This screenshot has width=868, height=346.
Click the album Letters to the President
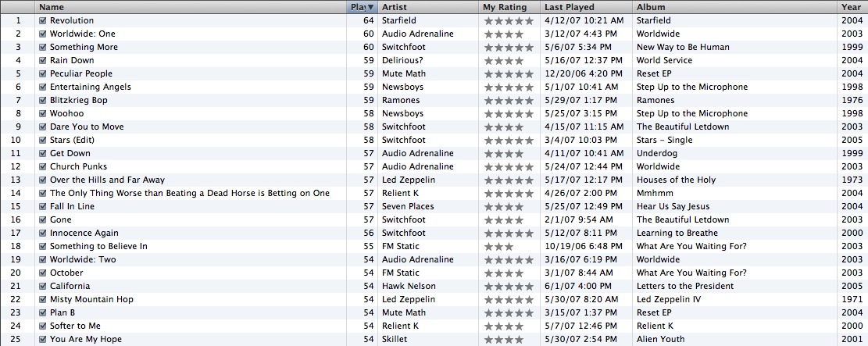pyautogui.click(x=685, y=286)
